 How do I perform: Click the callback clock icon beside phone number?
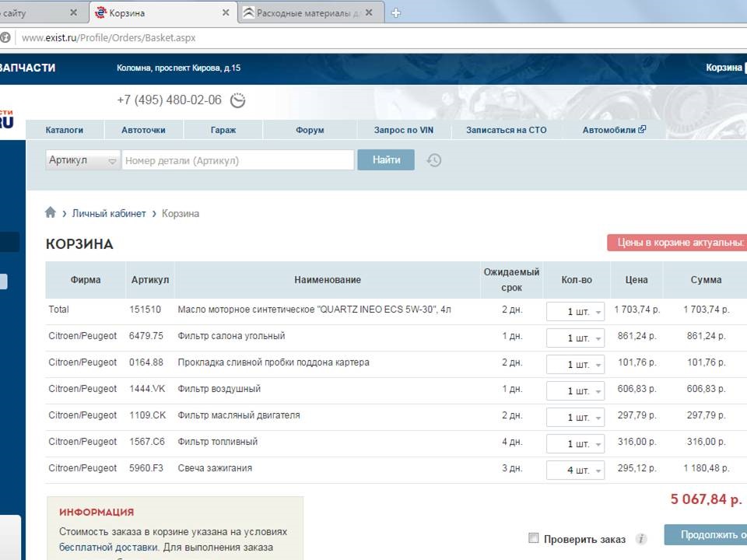[238, 100]
